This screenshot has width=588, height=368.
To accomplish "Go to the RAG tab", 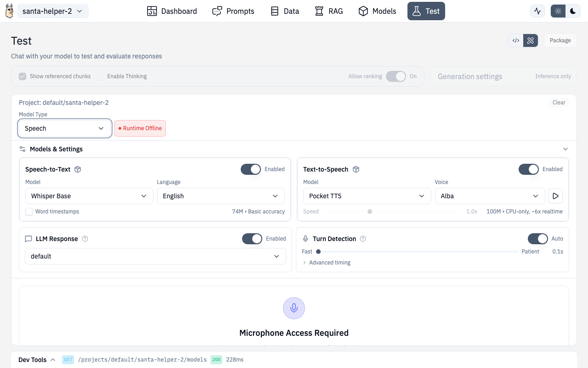I will tap(329, 11).
